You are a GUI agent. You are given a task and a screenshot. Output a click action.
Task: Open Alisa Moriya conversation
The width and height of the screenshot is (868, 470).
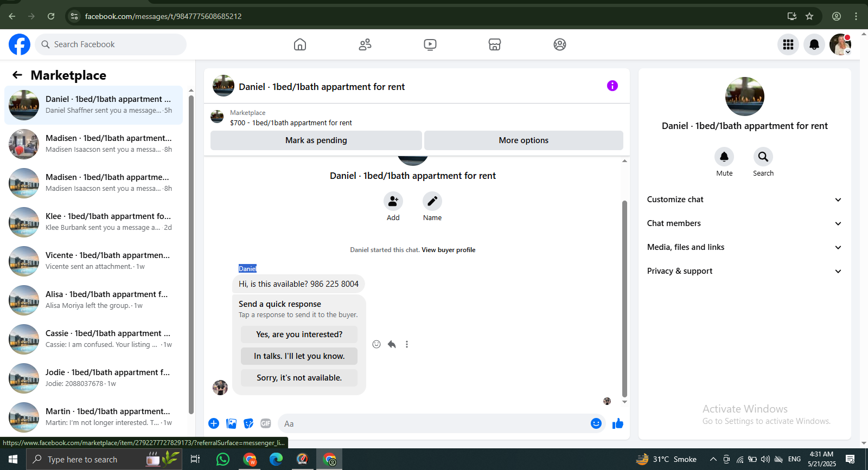[94, 300]
